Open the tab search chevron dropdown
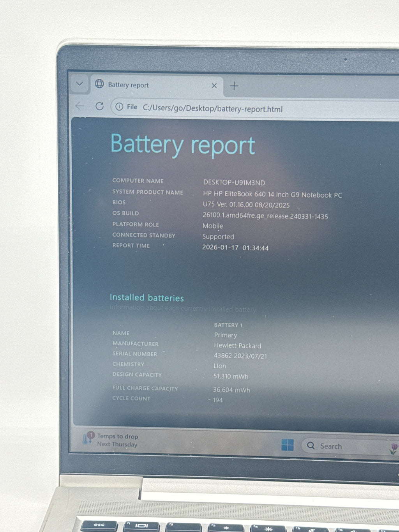This screenshot has height=532, width=399. [79, 83]
